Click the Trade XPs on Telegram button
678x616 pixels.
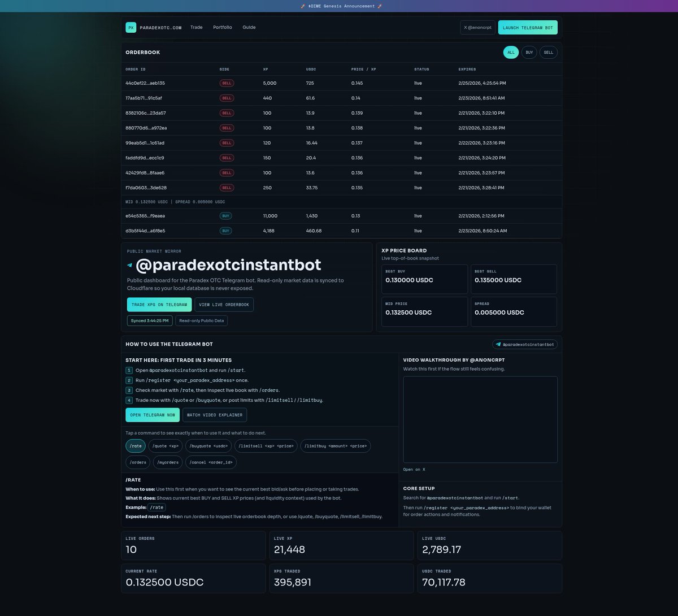coord(159,305)
